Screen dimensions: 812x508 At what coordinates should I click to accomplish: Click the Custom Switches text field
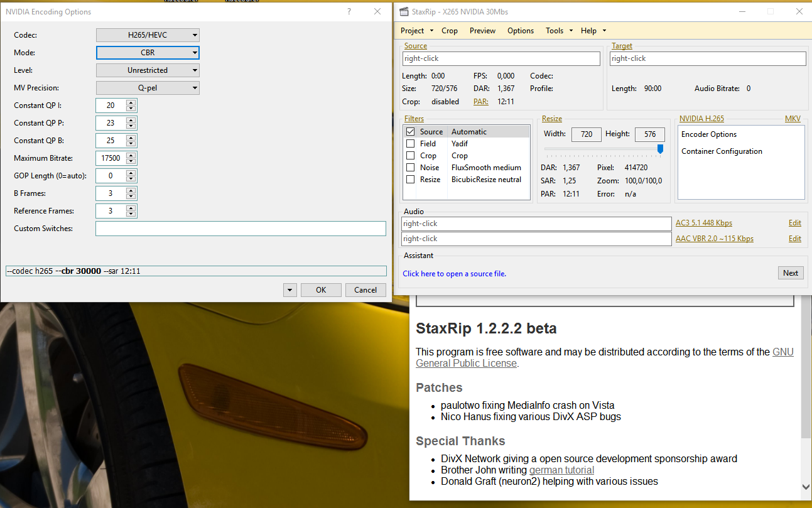click(x=241, y=229)
